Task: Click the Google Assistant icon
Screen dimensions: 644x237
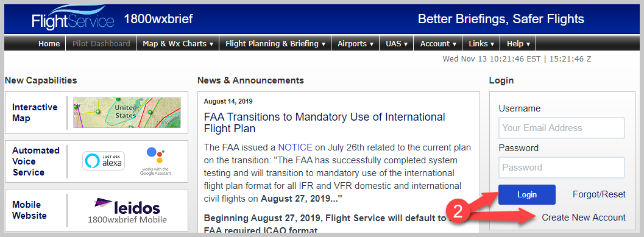Action: pyautogui.click(x=155, y=161)
